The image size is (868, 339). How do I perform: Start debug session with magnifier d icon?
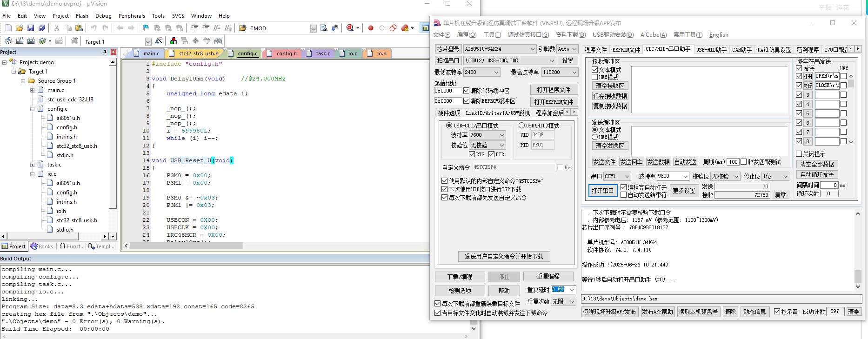click(x=350, y=28)
